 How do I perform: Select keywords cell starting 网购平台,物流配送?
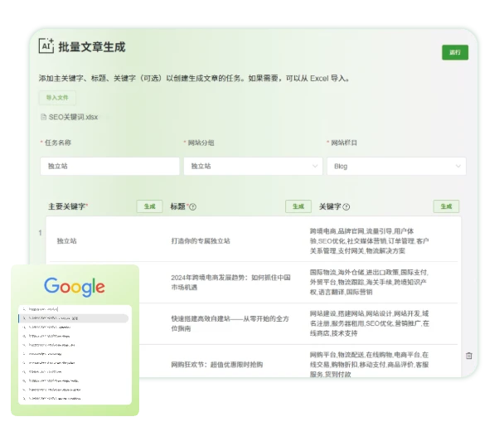(370, 364)
